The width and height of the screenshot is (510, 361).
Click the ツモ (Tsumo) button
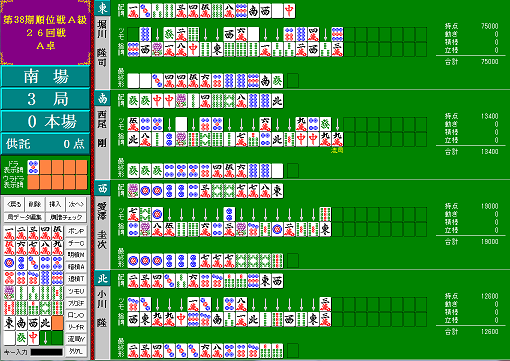[x=76, y=291]
